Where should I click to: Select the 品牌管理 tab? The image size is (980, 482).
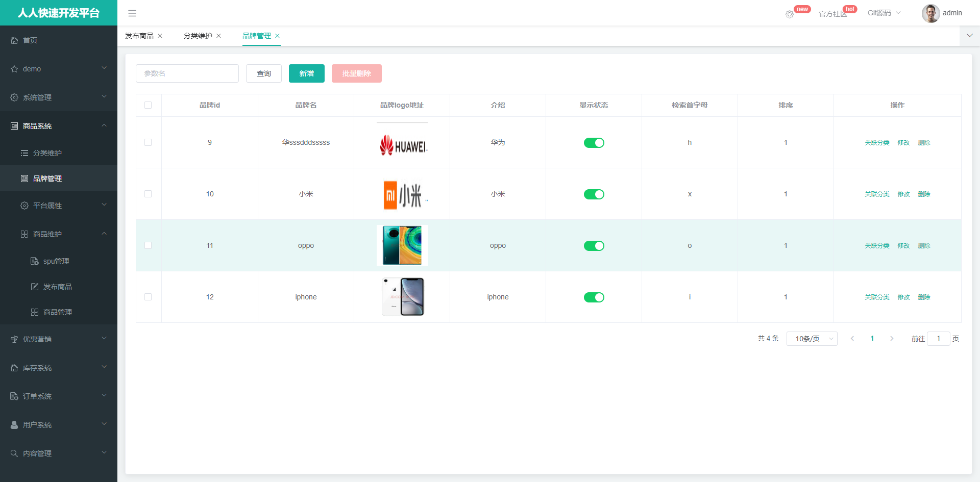(x=257, y=36)
